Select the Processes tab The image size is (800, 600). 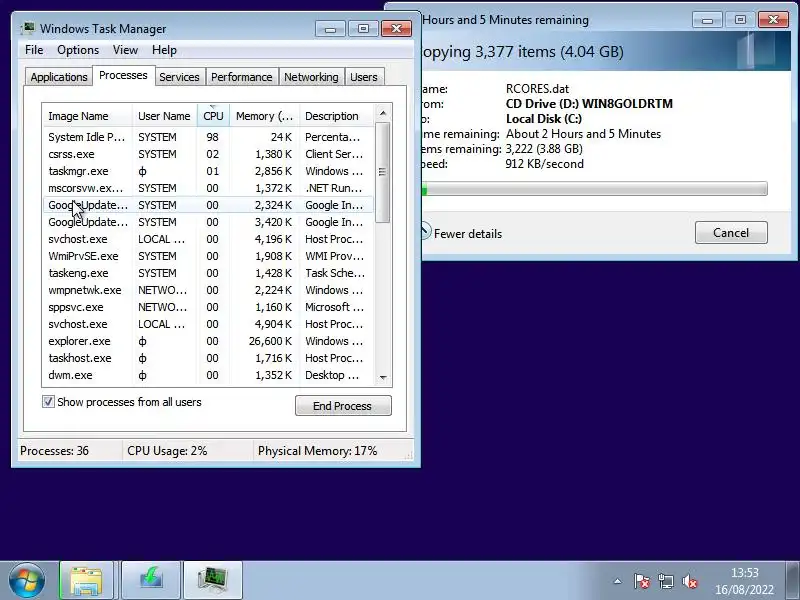click(x=123, y=76)
